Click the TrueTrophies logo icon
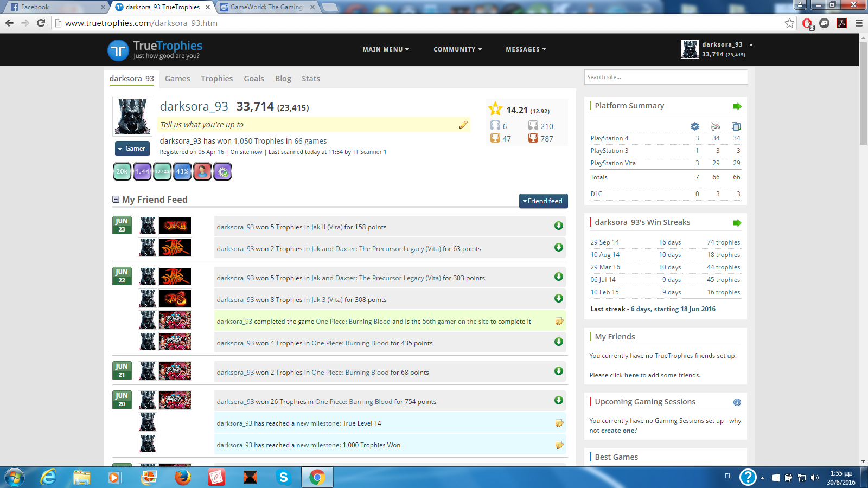868x488 pixels. click(118, 50)
